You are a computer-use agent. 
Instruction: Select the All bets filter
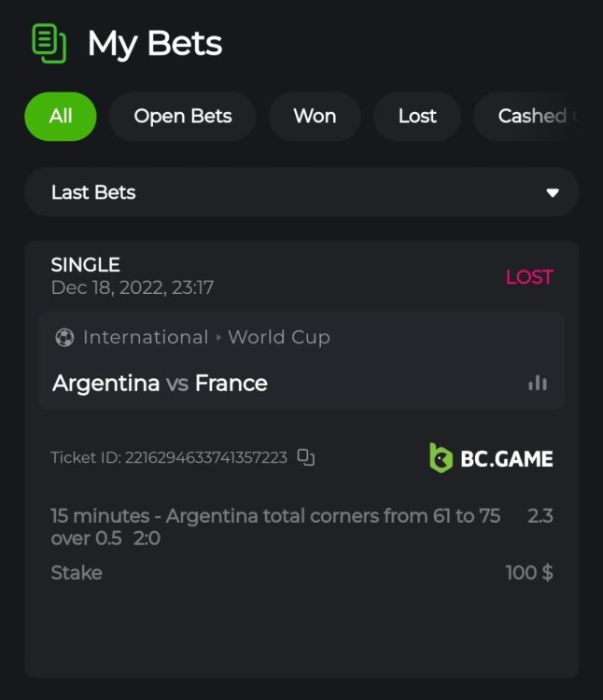(61, 117)
